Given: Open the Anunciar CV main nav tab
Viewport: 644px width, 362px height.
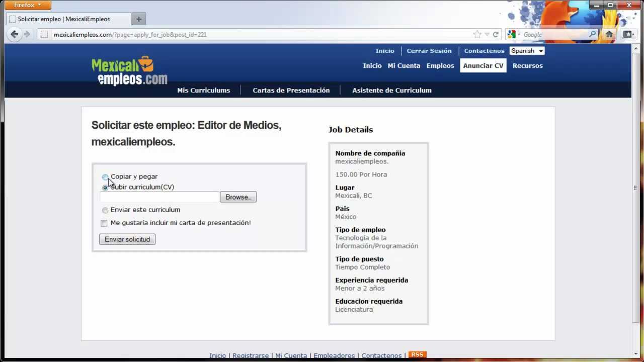Looking at the screenshot, I should pos(483,66).
